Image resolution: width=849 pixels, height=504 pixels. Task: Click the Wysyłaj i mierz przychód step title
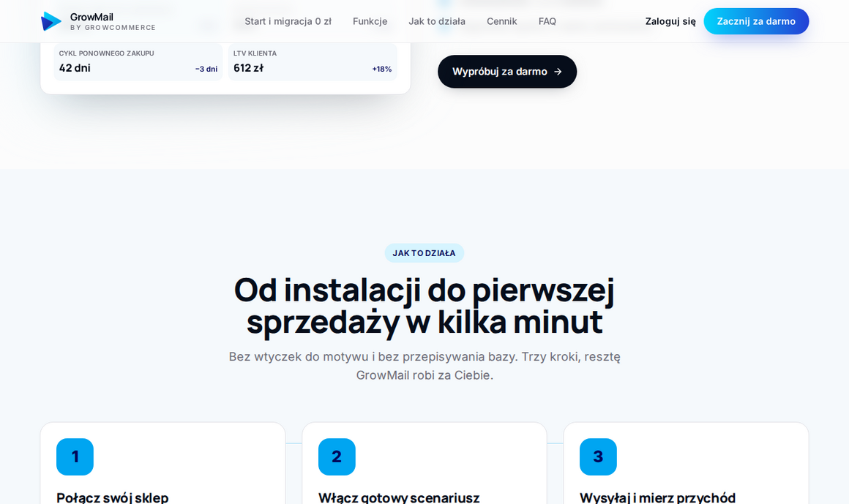point(658,497)
